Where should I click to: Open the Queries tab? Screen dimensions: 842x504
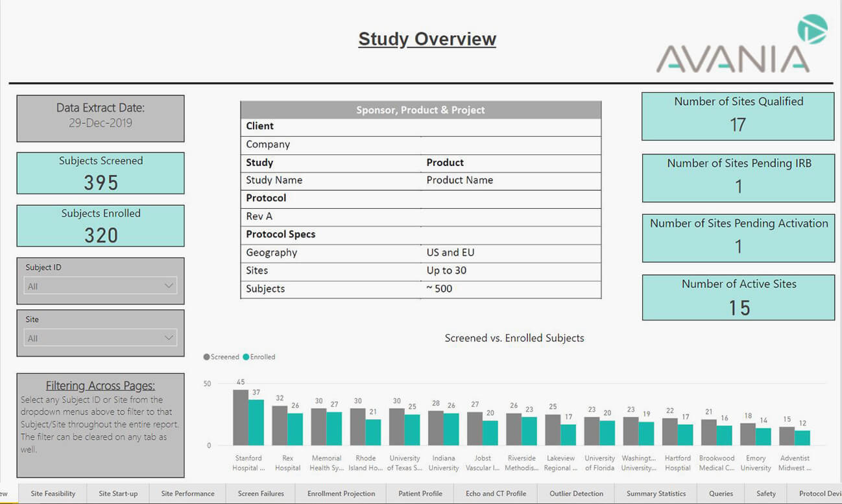click(x=721, y=494)
